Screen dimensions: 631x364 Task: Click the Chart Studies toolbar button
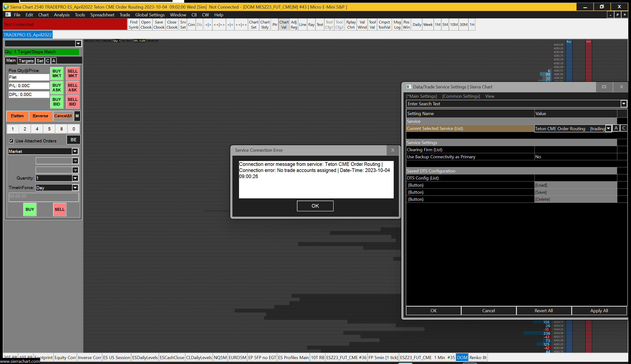tap(265, 24)
